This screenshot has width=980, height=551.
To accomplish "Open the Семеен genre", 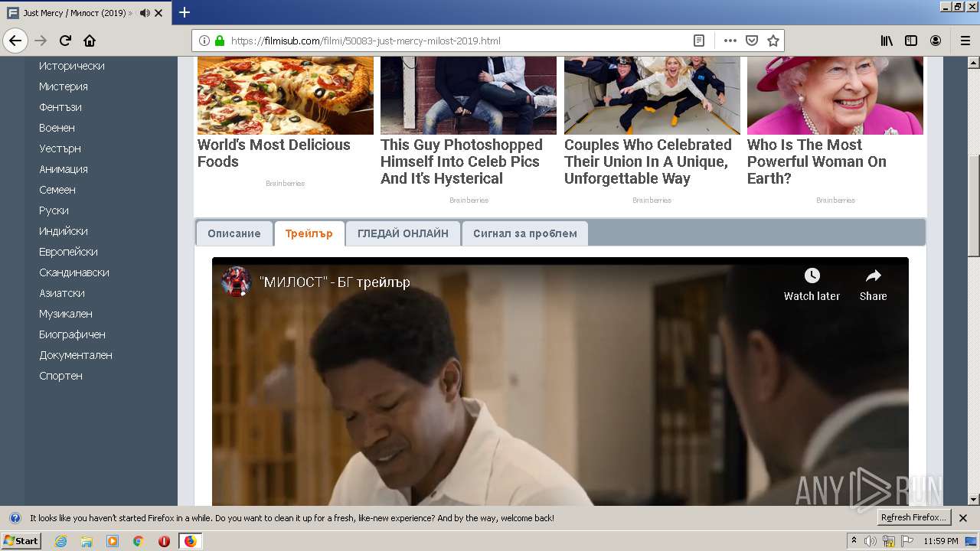I will point(57,190).
